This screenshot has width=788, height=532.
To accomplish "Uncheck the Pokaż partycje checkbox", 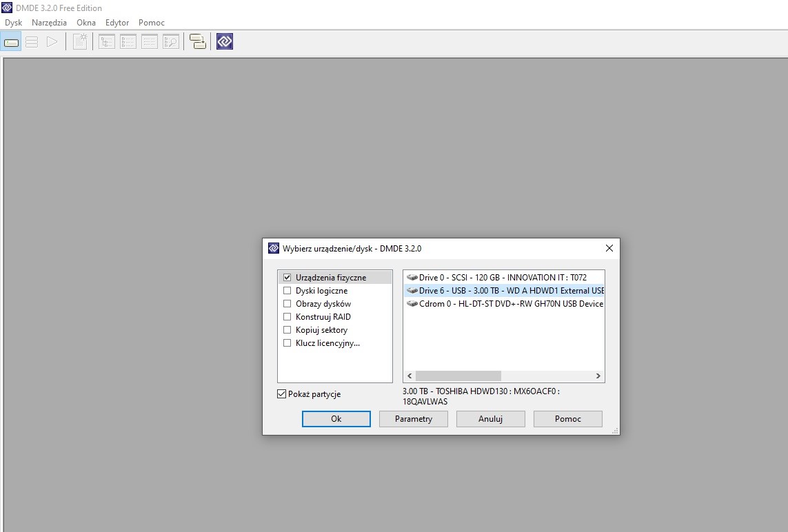I will (282, 394).
